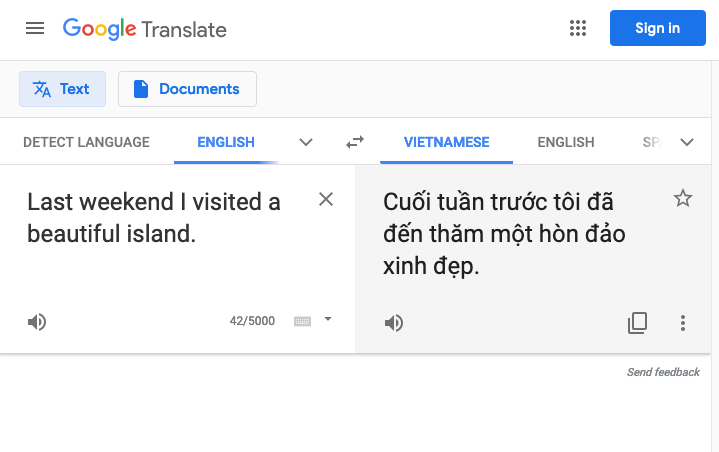Expand the input tools dropdown arrow
The image size is (719, 452).
[328, 319]
